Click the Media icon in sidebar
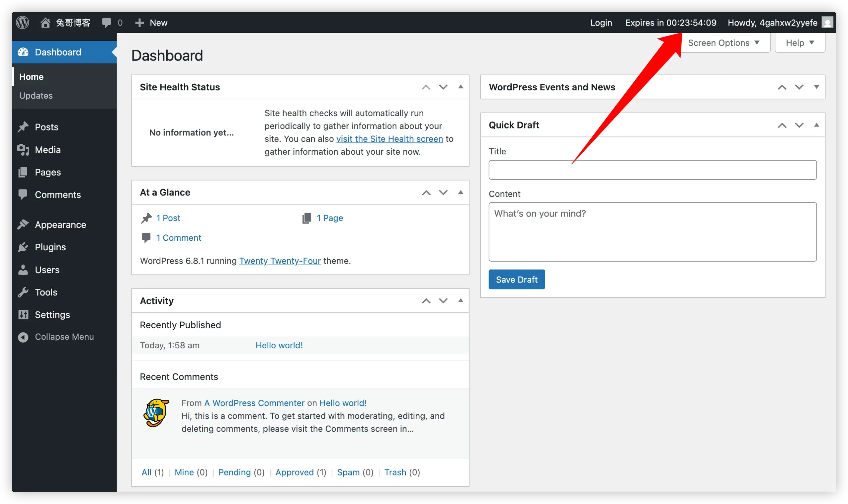 (x=23, y=149)
